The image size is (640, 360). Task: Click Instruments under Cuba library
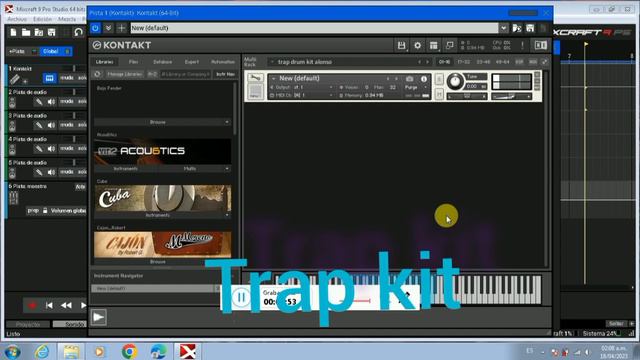(x=158, y=215)
